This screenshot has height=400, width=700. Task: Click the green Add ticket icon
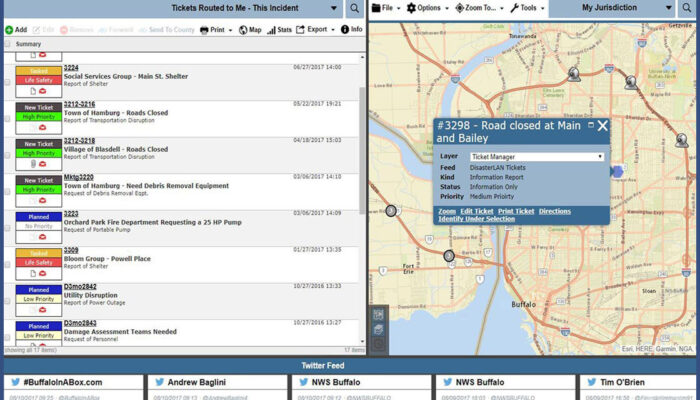(x=8, y=30)
